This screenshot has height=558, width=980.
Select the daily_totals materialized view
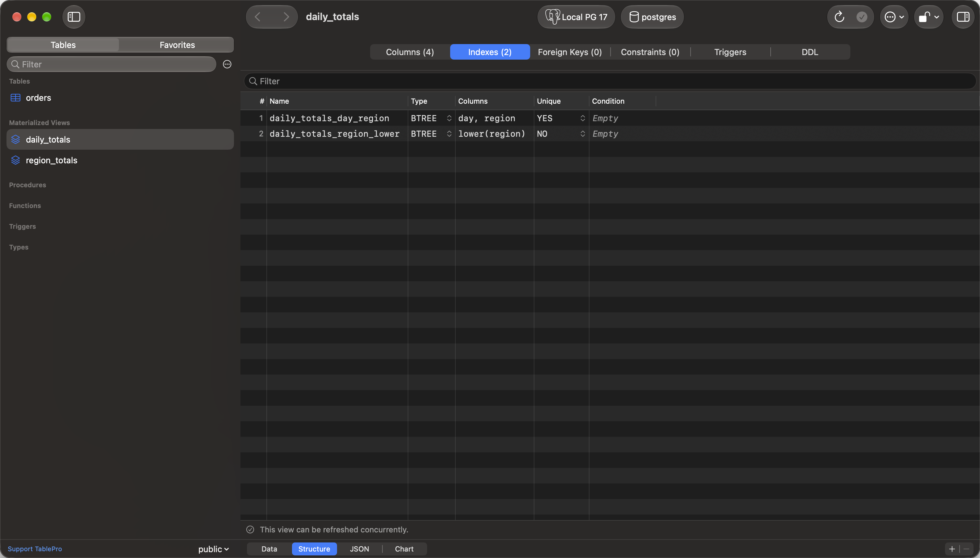coord(120,139)
